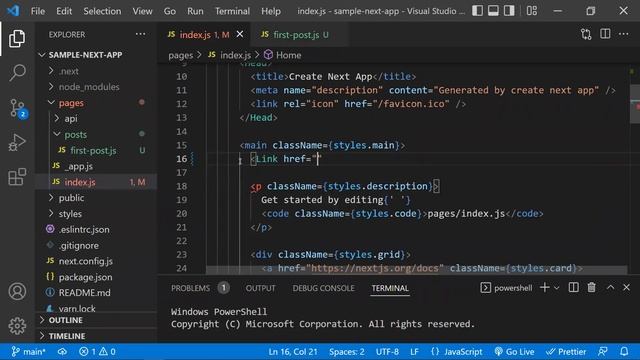Open the Extensions view icon
The image size is (640, 360).
point(17,177)
